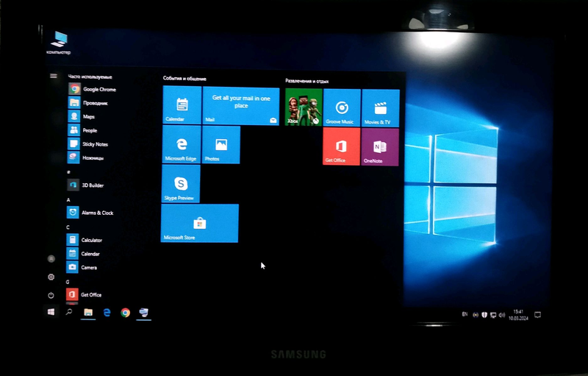The width and height of the screenshot is (588, 376).
Task: Open the Action Center notifications icon
Action: tap(538, 315)
